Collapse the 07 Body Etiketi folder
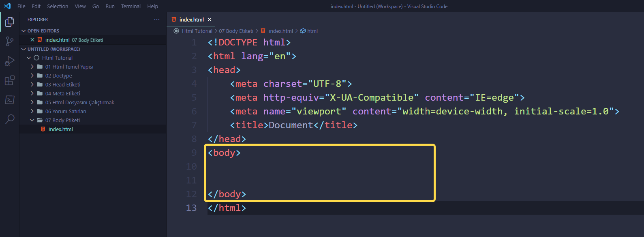The height and width of the screenshot is (237, 644). click(x=32, y=120)
